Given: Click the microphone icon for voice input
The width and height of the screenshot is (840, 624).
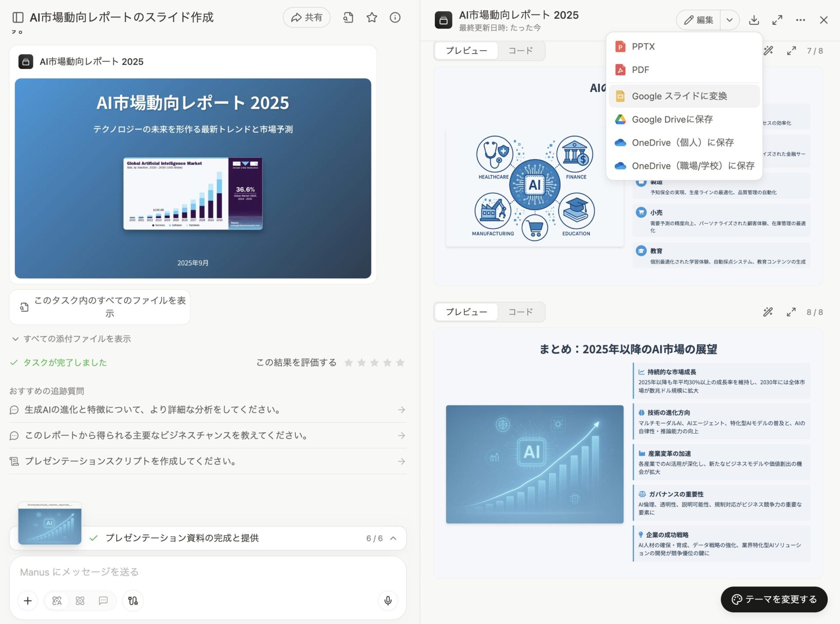Looking at the screenshot, I should 387,600.
